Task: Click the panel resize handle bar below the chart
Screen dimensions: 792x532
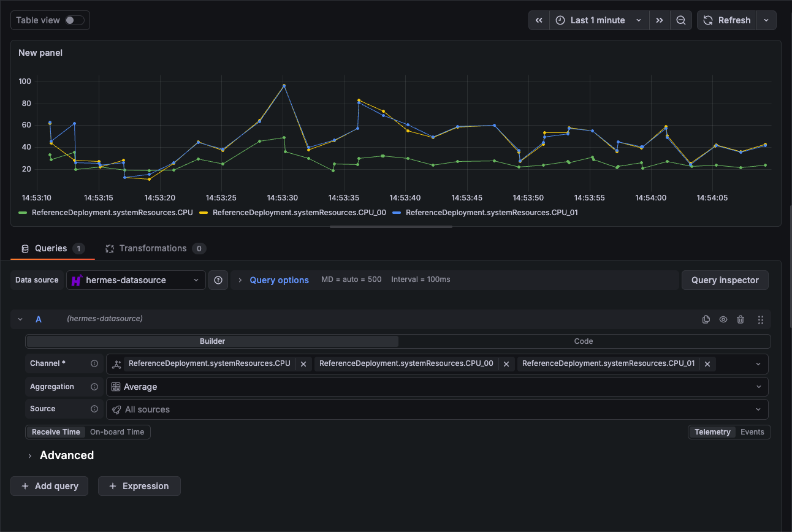Action: [x=391, y=227]
